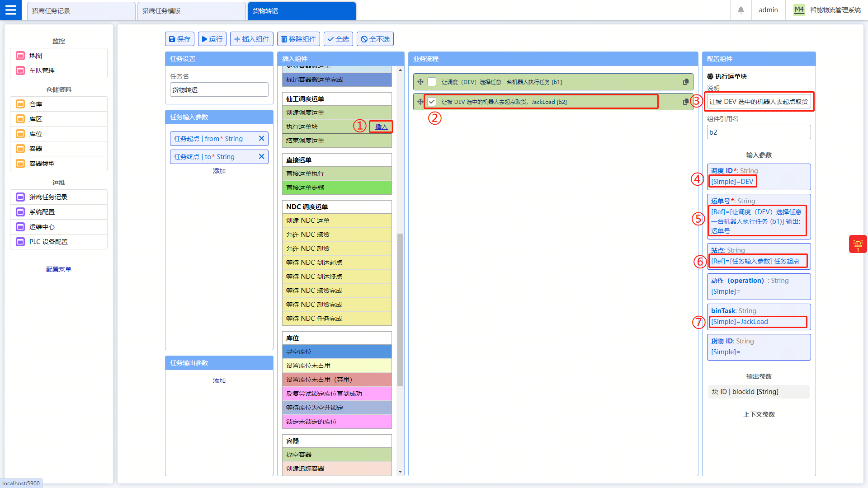Click the 运维中心 sidebar icon
Screen dimensions: 868x488
tap(20, 227)
